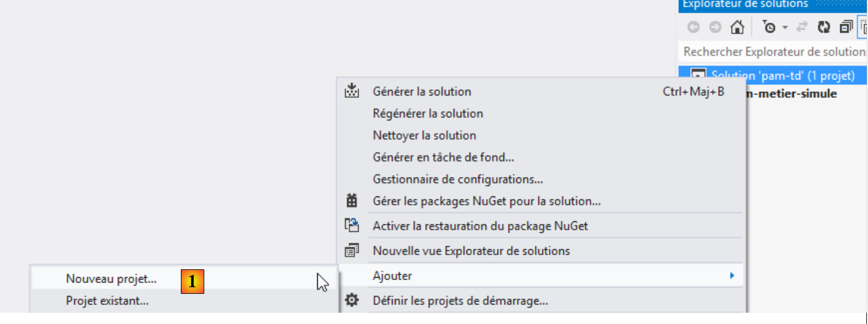Select the Solution 'pam-td' tree node
The width and height of the screenshot is (868, 324).
[783, 75]
